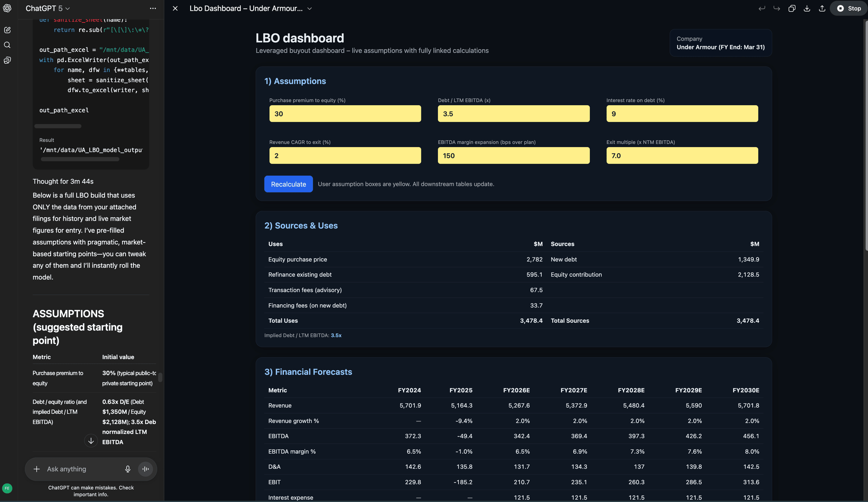Image resolution: width=868 pixels, height=502 pixels.
Task: Open search chats magnifier icon
Action: coord(7,45)
